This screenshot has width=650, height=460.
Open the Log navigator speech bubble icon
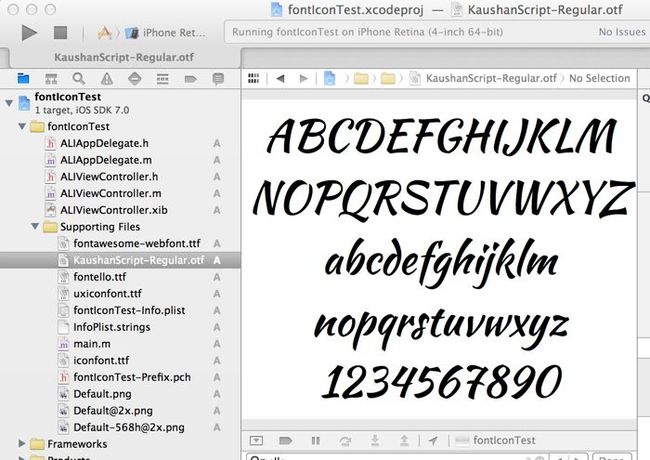pyautogui.click(x=218, y=78)
